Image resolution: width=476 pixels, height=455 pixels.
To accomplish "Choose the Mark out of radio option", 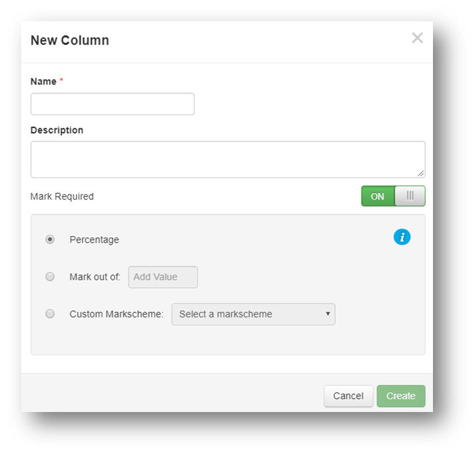I will 50,276.
